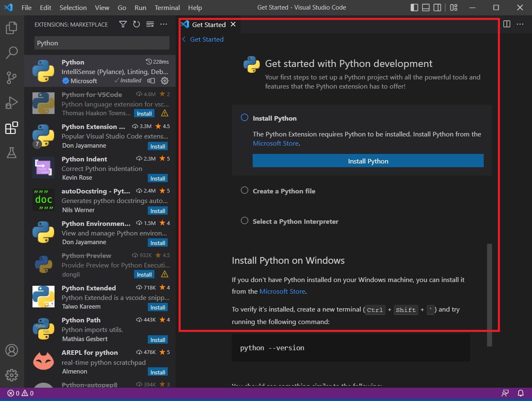532x401 pixels.
Task: Open the Run menu
Action: pyautogui.click(x=140, y=7)
